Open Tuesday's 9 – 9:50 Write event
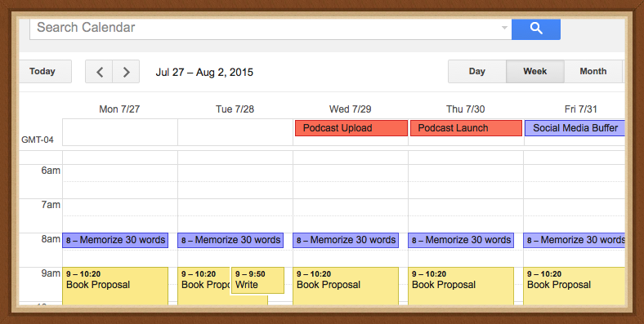644x324 pixels. 257,280
